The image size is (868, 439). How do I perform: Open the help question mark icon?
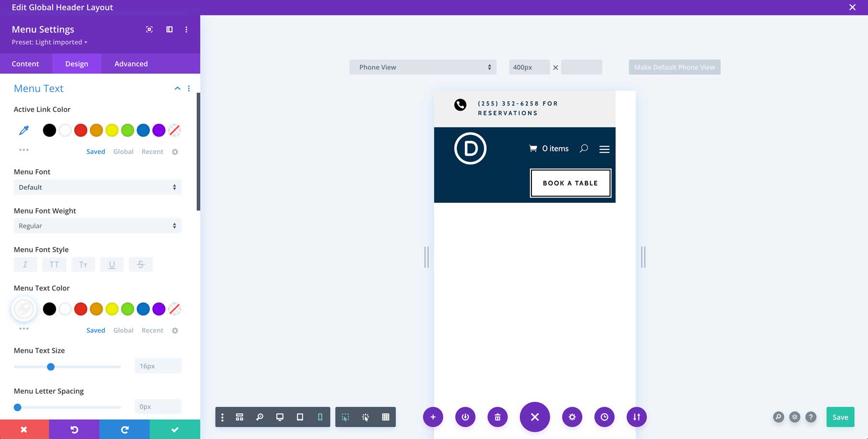811,417
